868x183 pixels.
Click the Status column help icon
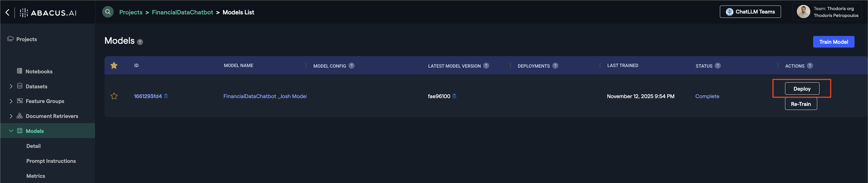(718, 66)
